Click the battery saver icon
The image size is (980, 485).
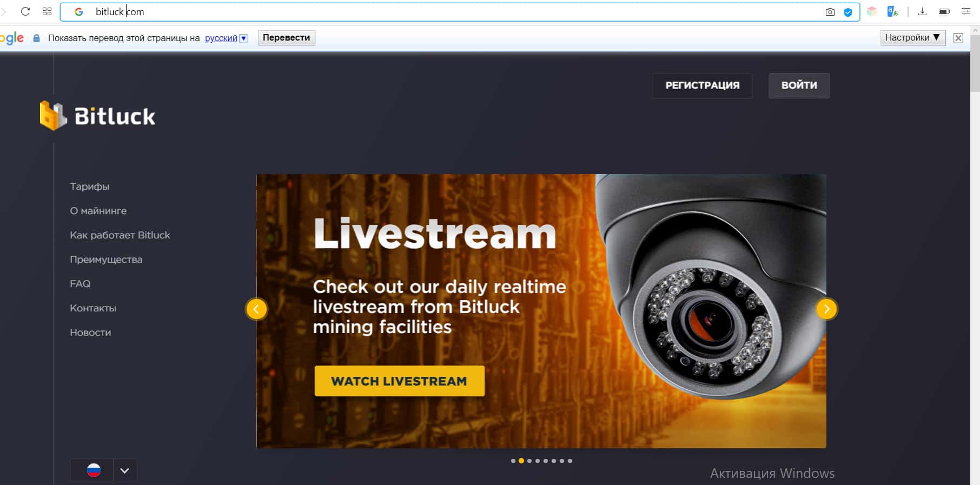(x=944, y=11)
